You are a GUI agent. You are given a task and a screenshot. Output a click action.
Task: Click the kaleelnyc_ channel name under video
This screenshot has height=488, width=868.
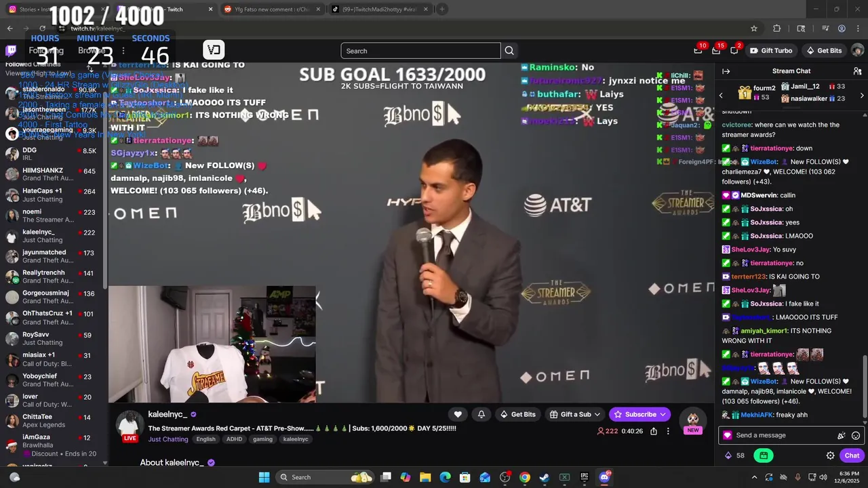[x=167, y=414]
